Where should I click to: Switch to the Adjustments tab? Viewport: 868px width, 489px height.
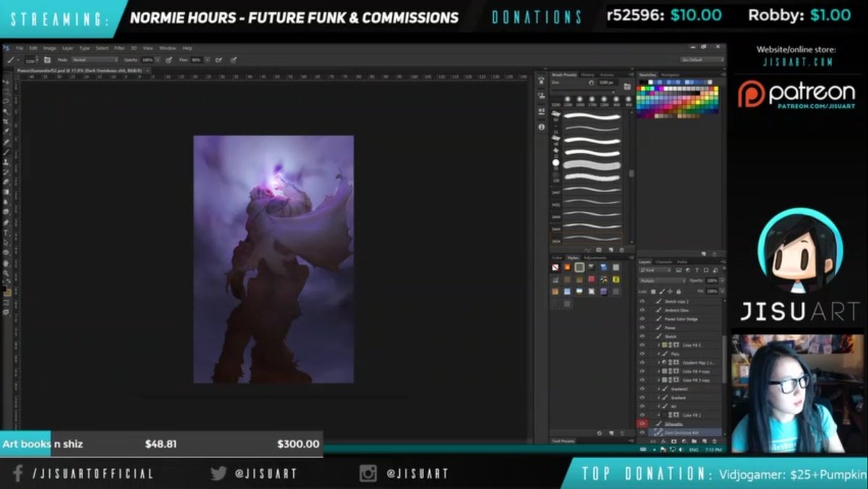point(595,258)
